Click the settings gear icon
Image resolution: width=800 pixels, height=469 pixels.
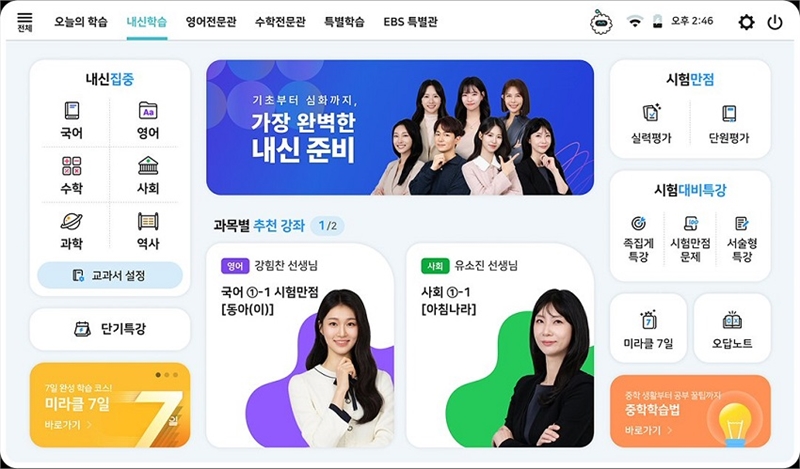point(746,22)
